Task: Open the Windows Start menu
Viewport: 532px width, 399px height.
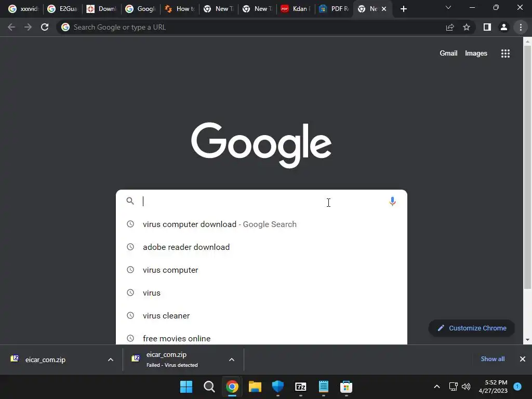Action: coord(187,387)
